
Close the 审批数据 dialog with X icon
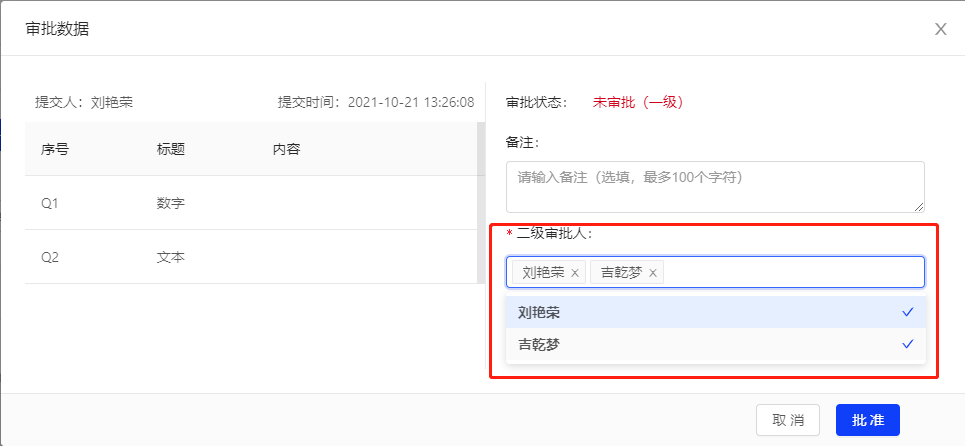tap(940, 29)
